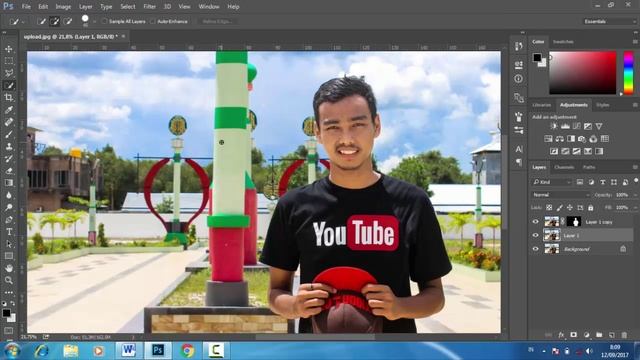
Task: Hide the Background layer eye
Action: pyautogui.click(x=536, y=249)
